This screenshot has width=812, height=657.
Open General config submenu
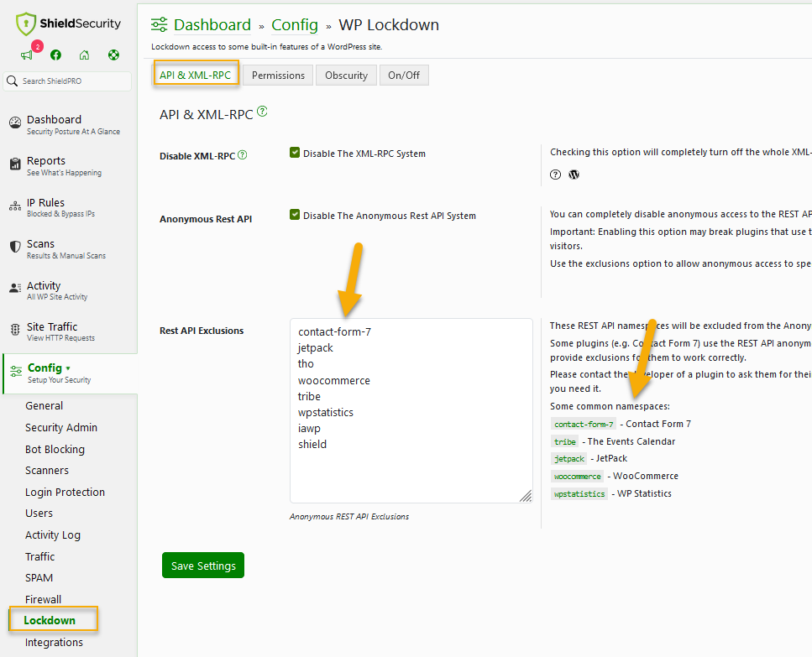(44, 405)
